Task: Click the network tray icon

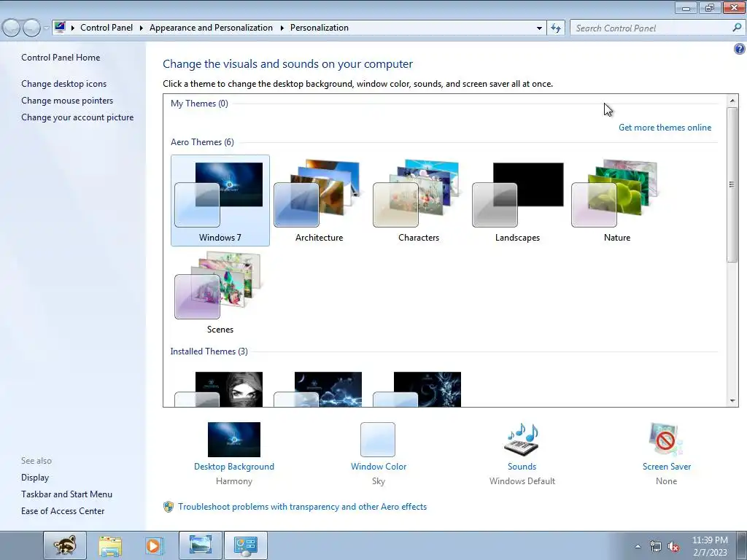Action: coord(656,546)
